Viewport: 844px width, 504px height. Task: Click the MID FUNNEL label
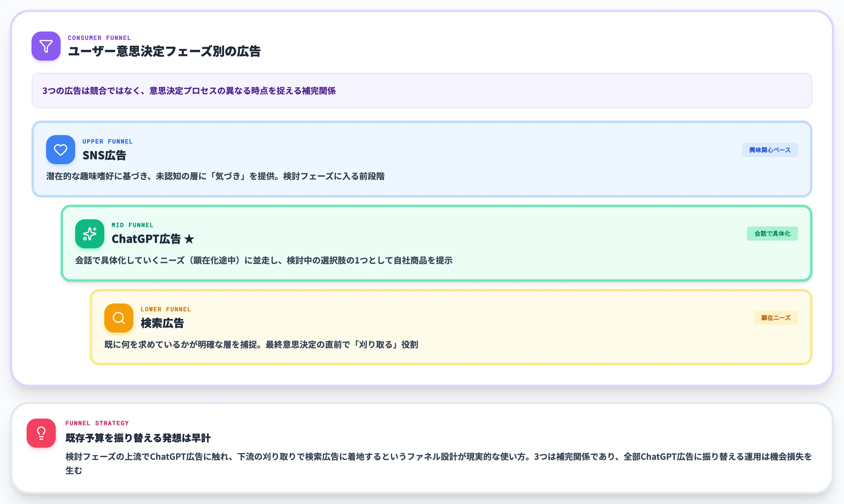[x=132, y=225]
